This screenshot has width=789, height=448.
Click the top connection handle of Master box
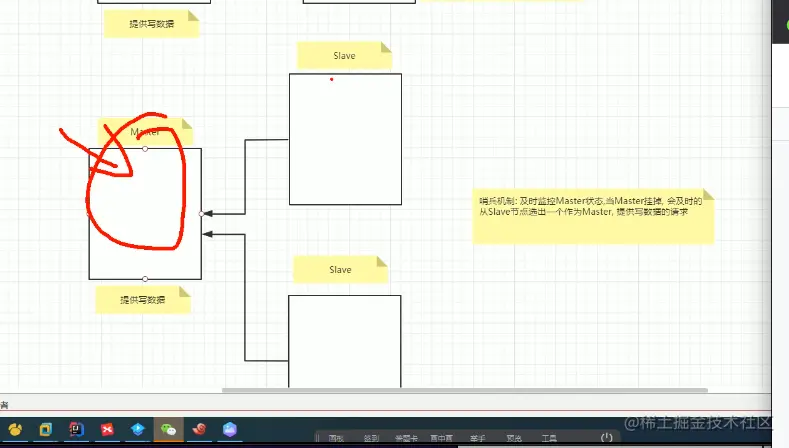145,148
